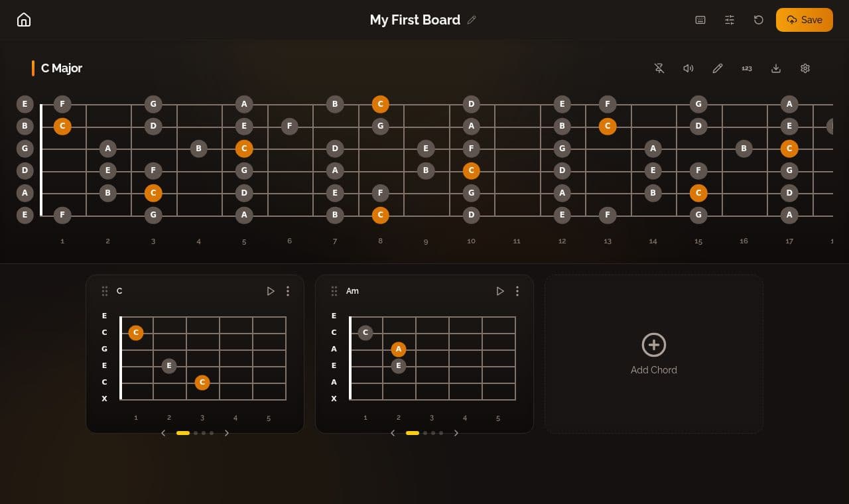Click the orange A note in the Am diagram
Screen dimensions: 849x504
(399, 349)
